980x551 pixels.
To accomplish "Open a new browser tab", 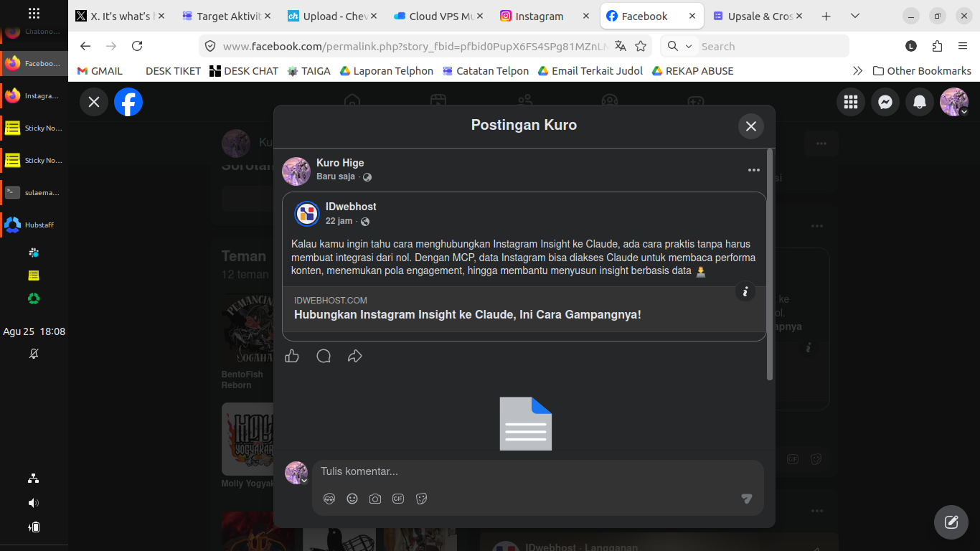I will [826, 16].
